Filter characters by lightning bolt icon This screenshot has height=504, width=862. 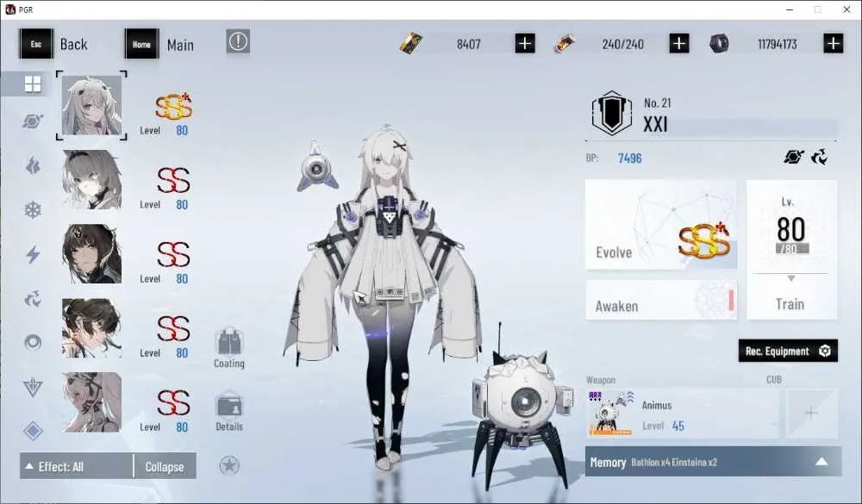tap(33, 254)
